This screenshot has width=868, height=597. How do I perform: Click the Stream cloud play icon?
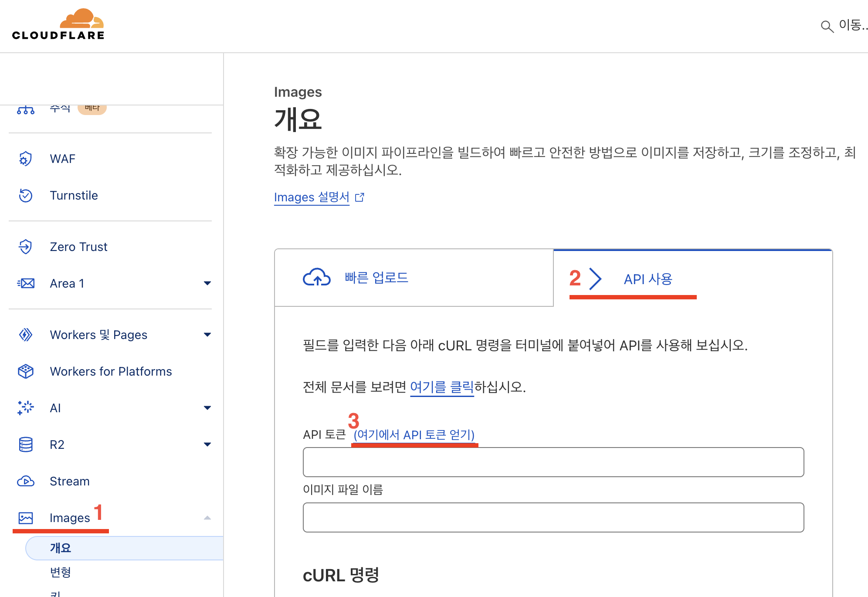pyautogui.click(x=26, y=481)
